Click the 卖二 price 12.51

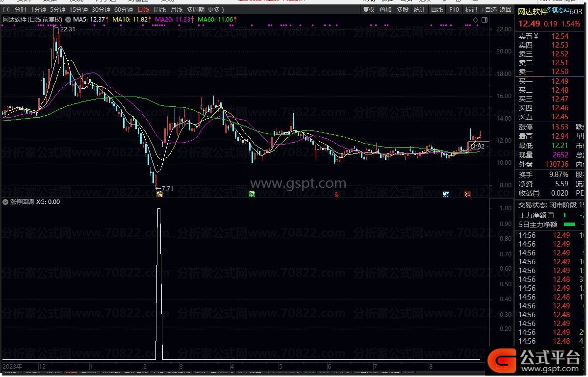point(560,63)
